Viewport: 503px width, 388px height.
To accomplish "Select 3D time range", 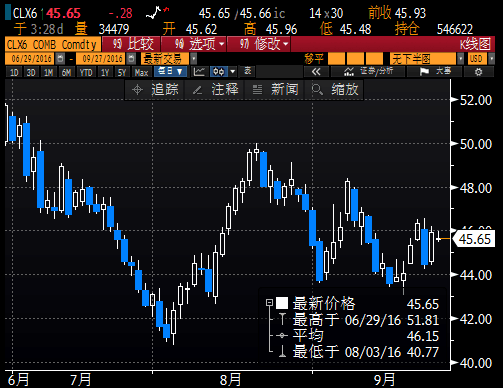I will pos(31,72).
